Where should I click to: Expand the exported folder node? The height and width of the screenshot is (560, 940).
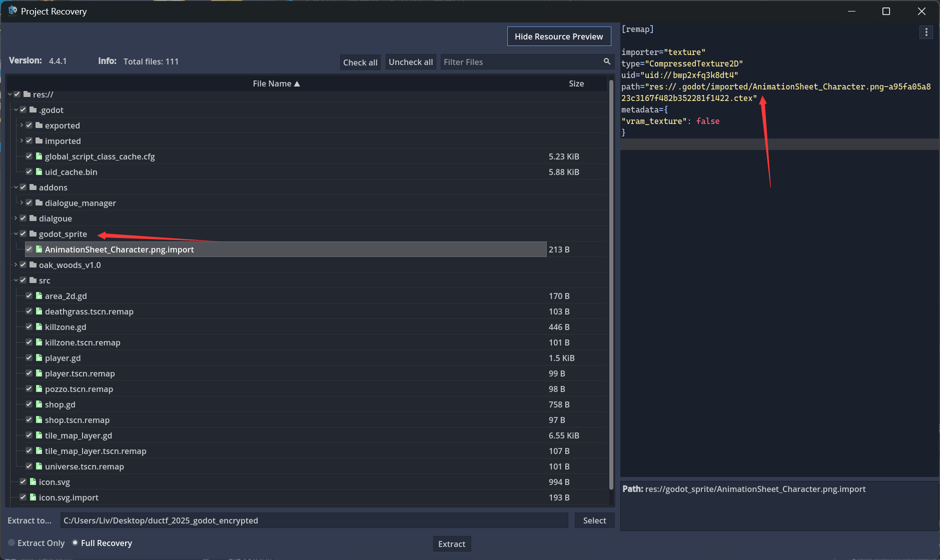22,125
